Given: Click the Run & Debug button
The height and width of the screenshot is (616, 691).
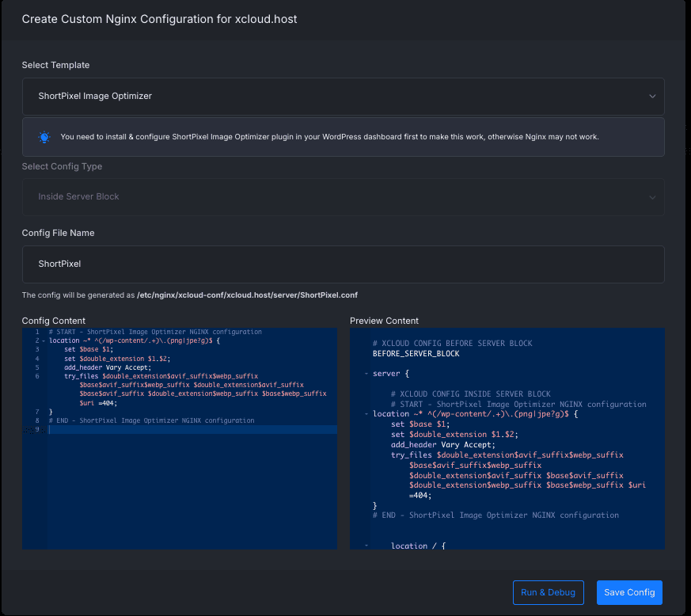Looking at the screenshot, I should [x=549, y=592].
